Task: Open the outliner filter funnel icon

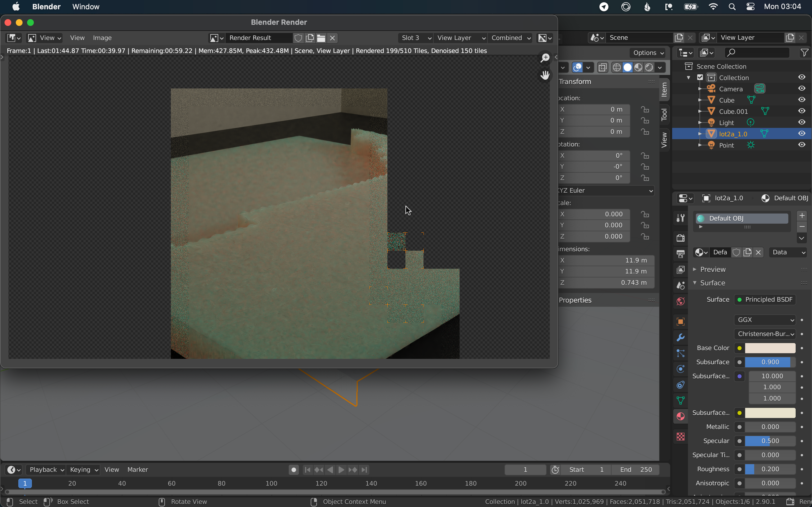Action: (x=804, y=53)
